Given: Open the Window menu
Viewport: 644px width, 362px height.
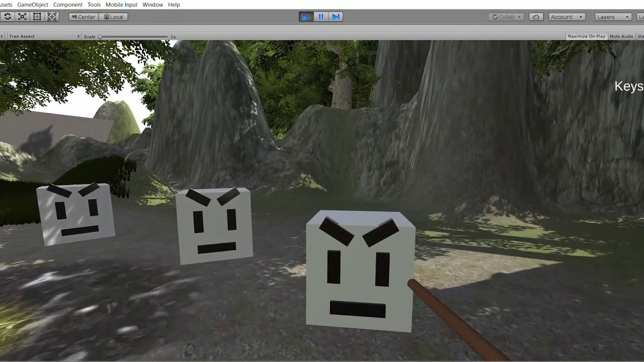Looking at the screenshot, I should click(x=152, y=5).
